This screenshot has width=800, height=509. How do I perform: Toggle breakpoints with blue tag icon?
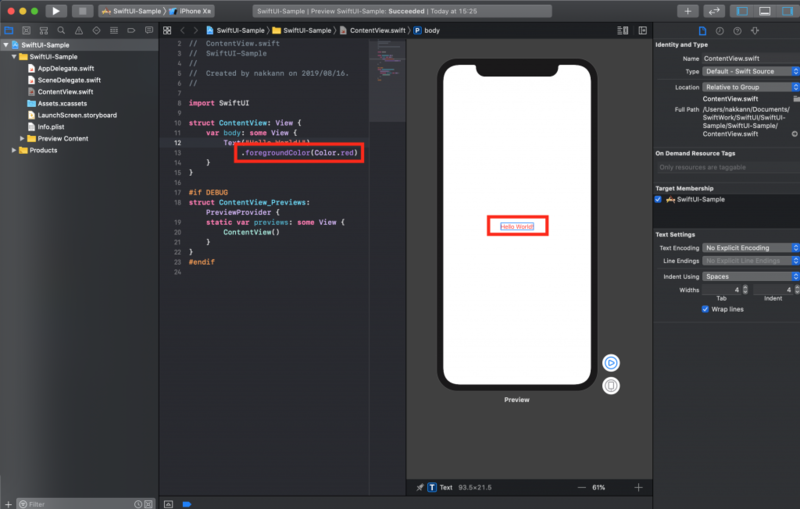pyautogui.click(x=187, y=504)
